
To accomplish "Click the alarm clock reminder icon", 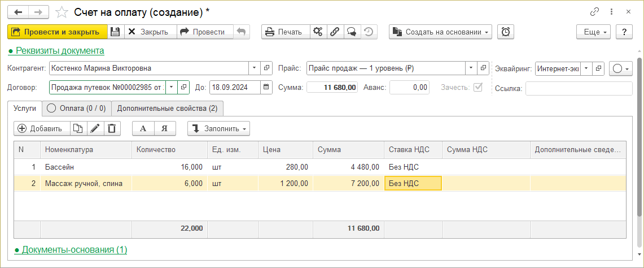I will tap(506, 32).
